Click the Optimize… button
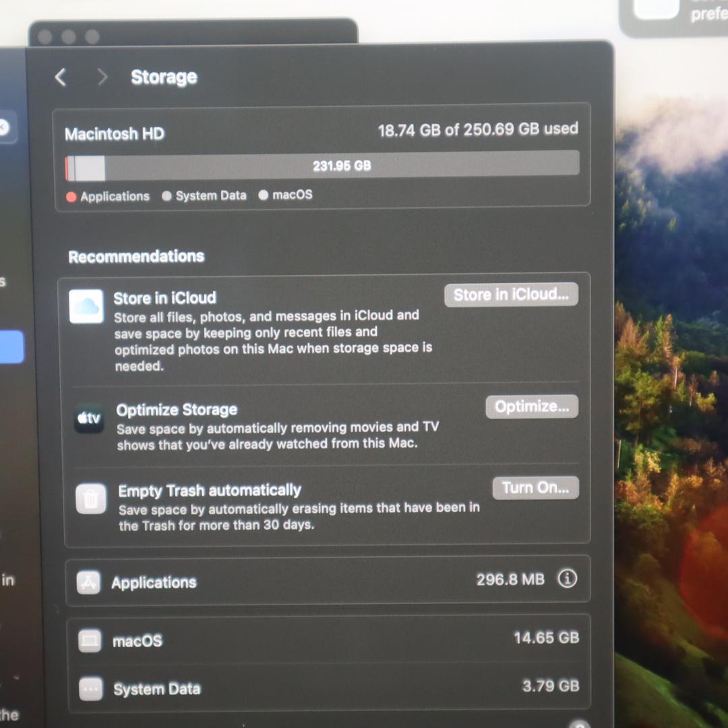Image resolution: width=728 pixels, height=728 pixels. click(x=532, y=406)
